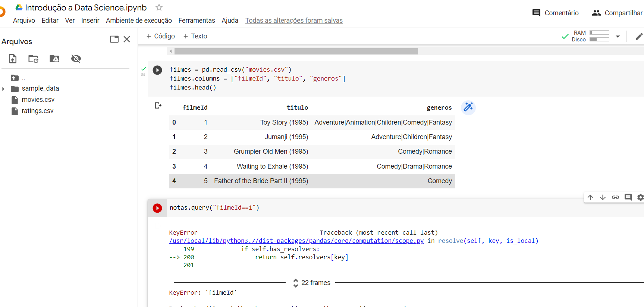The image size is (644, 307).
Task: Click Father of the Bride Part II cell
Action: 261,181
